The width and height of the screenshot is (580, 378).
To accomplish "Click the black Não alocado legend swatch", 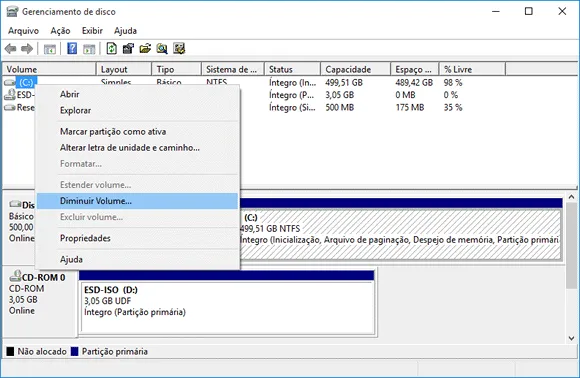I will click(x=10, y=351).
